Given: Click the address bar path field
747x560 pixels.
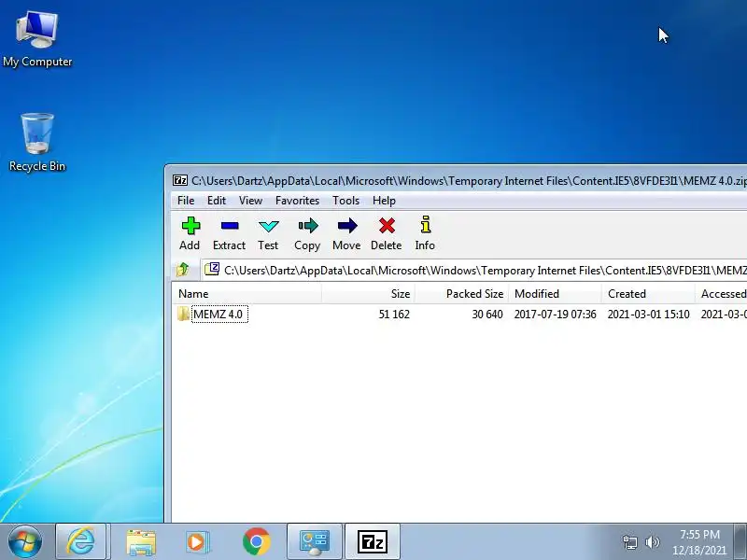Looking at the screenshot, I should [474, 270].
